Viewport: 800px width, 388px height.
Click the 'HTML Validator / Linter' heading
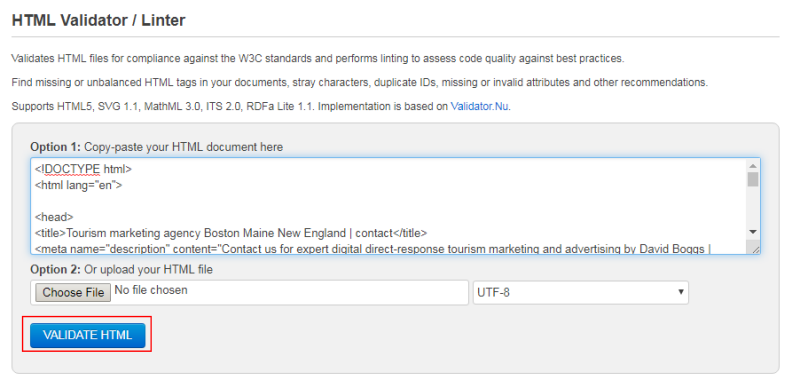click(x=98, y=20)
